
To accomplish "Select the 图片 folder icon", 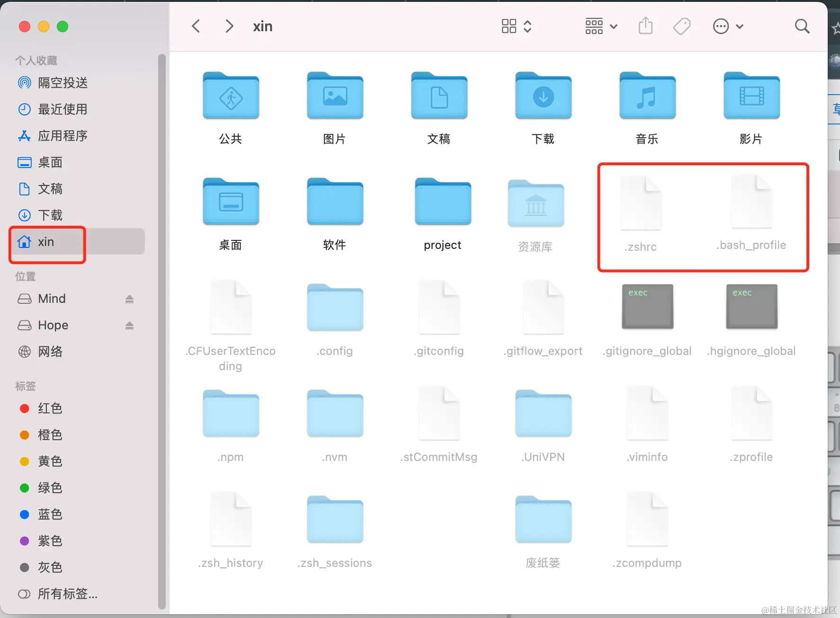I will pyautogui.click(x=335, y=96).
